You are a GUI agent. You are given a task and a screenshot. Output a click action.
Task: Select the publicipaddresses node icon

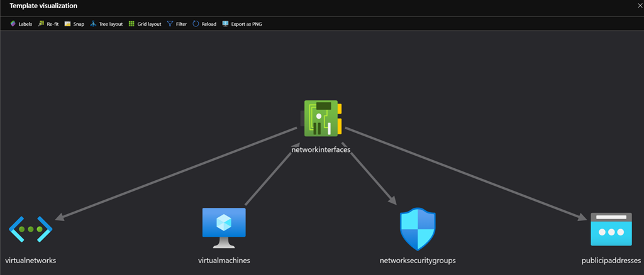[x=611, y=229]
